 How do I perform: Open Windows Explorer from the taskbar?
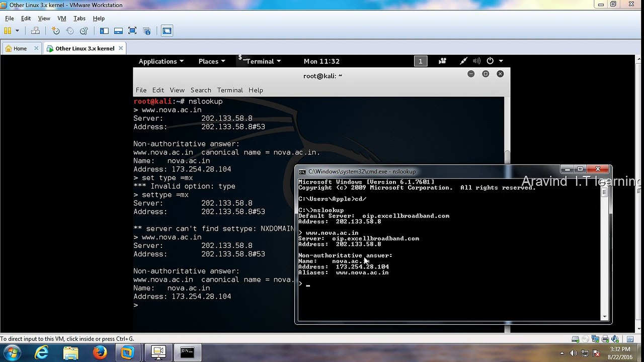click(71, 352)
